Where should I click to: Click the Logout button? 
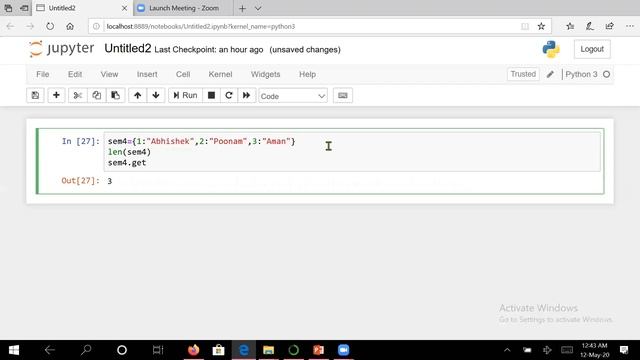pyautogui.click(x=592, y=49)
